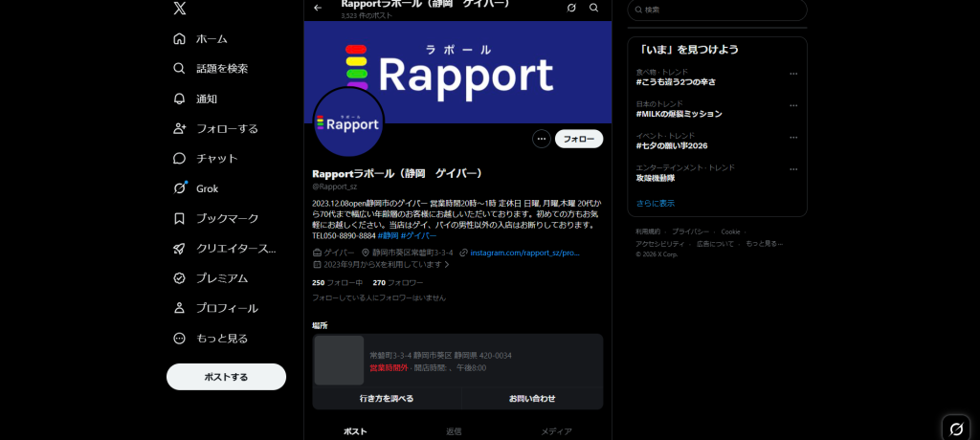Click the bookmark icon in sidebar
Image resolution: width=980 pixels, height=440 pixels.
tap(179, 219)
